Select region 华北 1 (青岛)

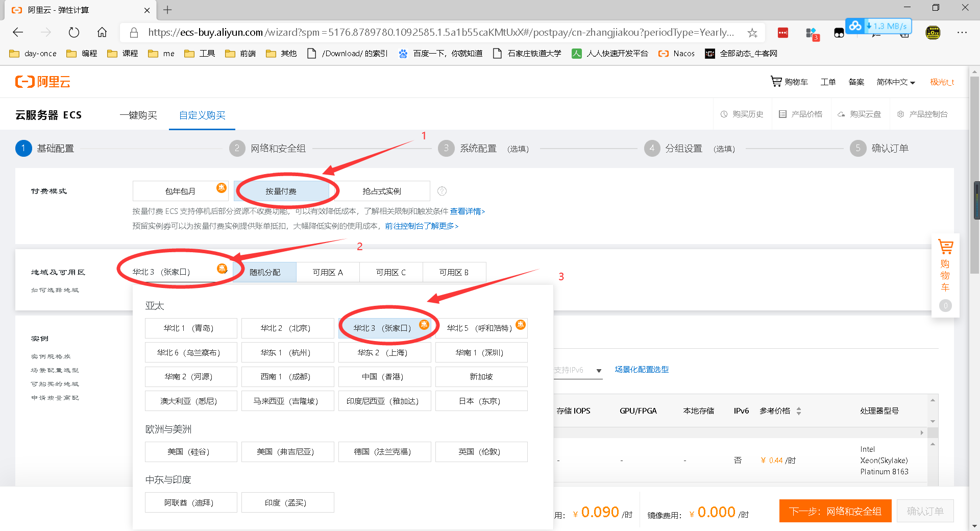(191, 328)
